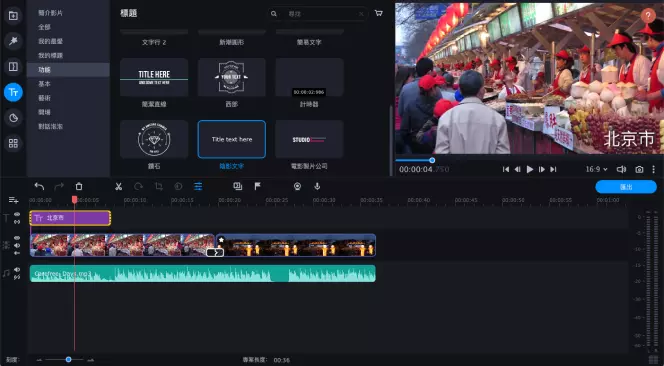Image resolution: width=664 pixels, height=366 pixels.
Task: Hide the video track with eye icon
Action: pyautogui.click(x=17, y=238)
